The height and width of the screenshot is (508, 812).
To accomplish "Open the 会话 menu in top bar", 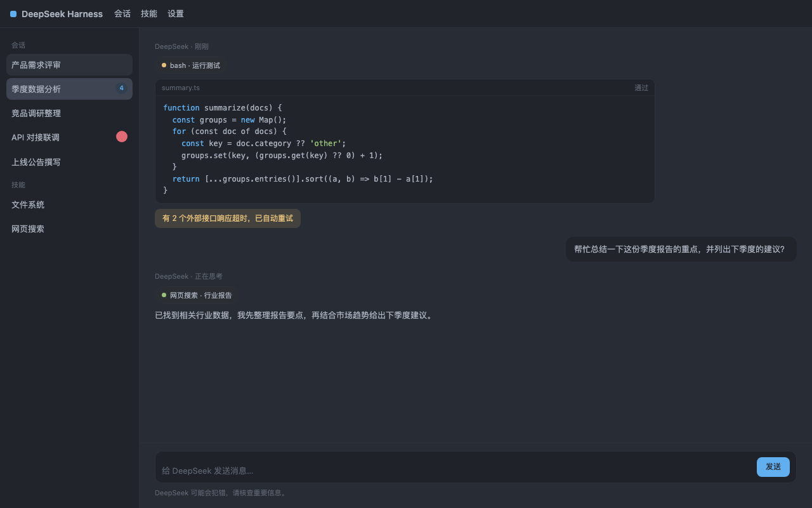I will 122,14.
